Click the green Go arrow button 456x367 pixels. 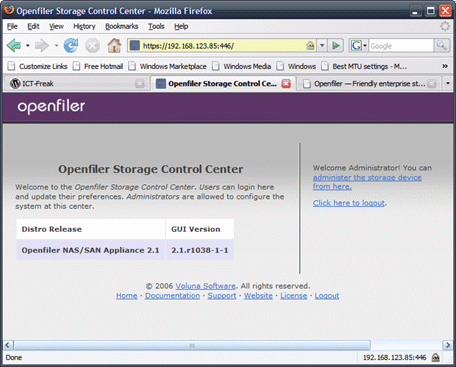coord(336,45)
